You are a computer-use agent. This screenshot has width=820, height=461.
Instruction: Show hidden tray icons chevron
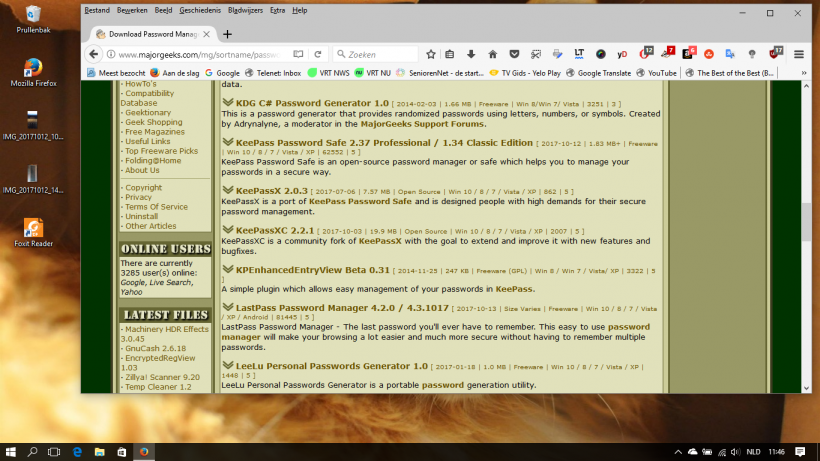[x=678, y=452]
